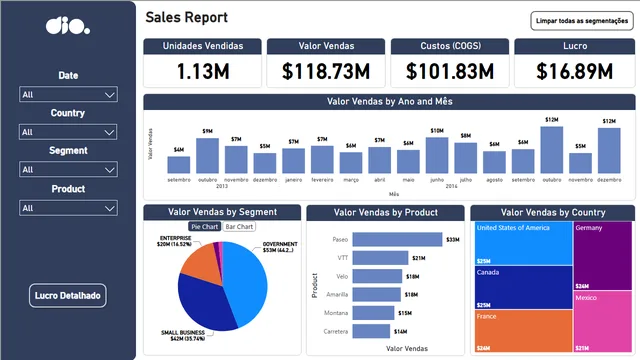The height and width of the screenshot is (360, 640).
Task: Click the SMALL BUSINESS $42M (35.74%) label
Action: click(x=183, y=336)
